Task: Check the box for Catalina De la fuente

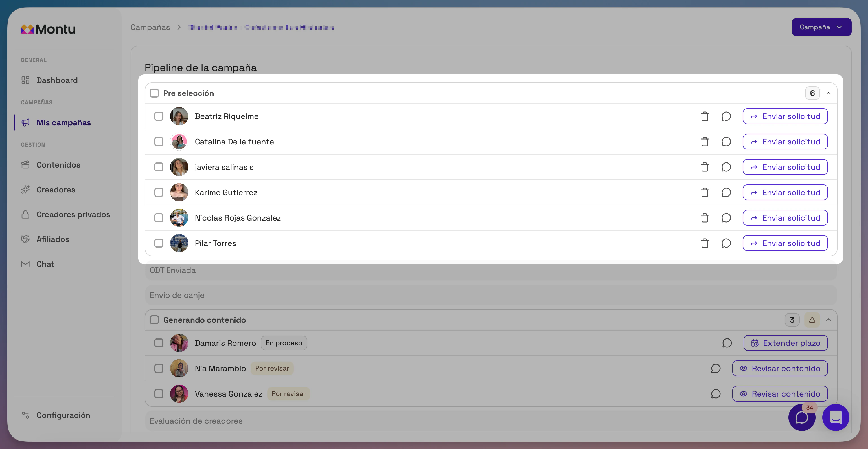Action: [x=159, y=142]
